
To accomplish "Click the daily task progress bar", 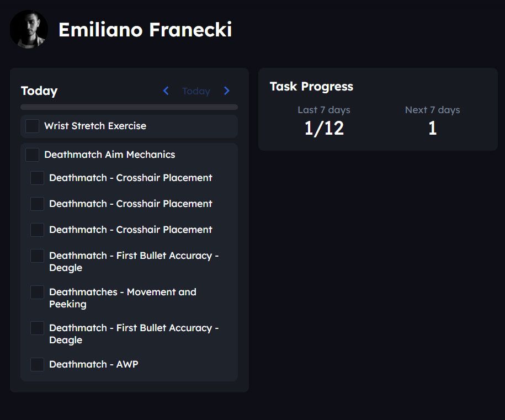I will (x=129, y=107).
